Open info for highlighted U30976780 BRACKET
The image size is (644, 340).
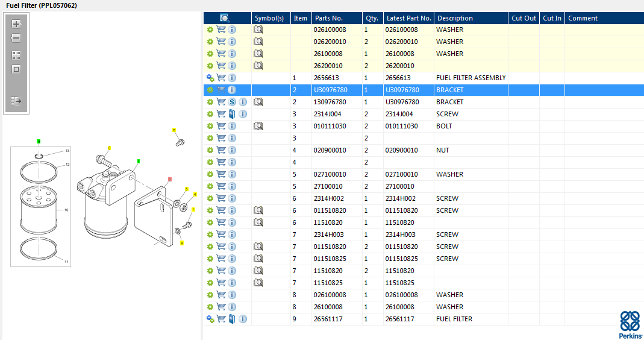(232, 90)
